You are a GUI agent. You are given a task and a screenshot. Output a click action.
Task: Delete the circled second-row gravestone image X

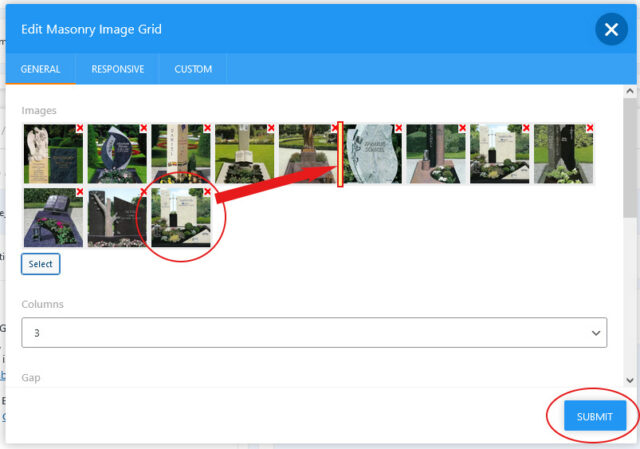tap(207, 192)
